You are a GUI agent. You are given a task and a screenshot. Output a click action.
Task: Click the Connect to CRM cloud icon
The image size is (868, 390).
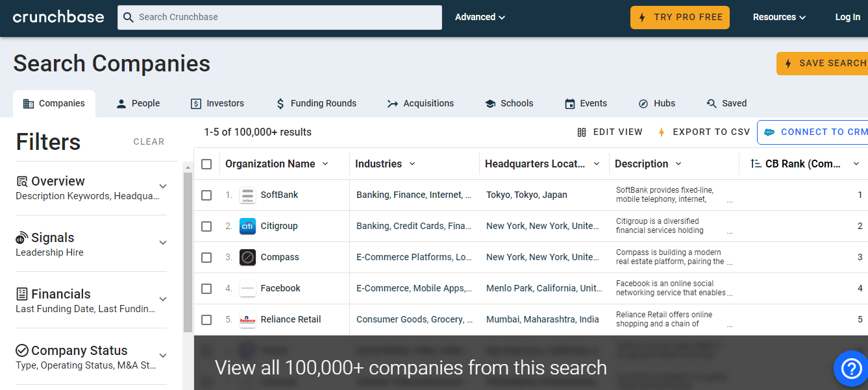point(770,132)
